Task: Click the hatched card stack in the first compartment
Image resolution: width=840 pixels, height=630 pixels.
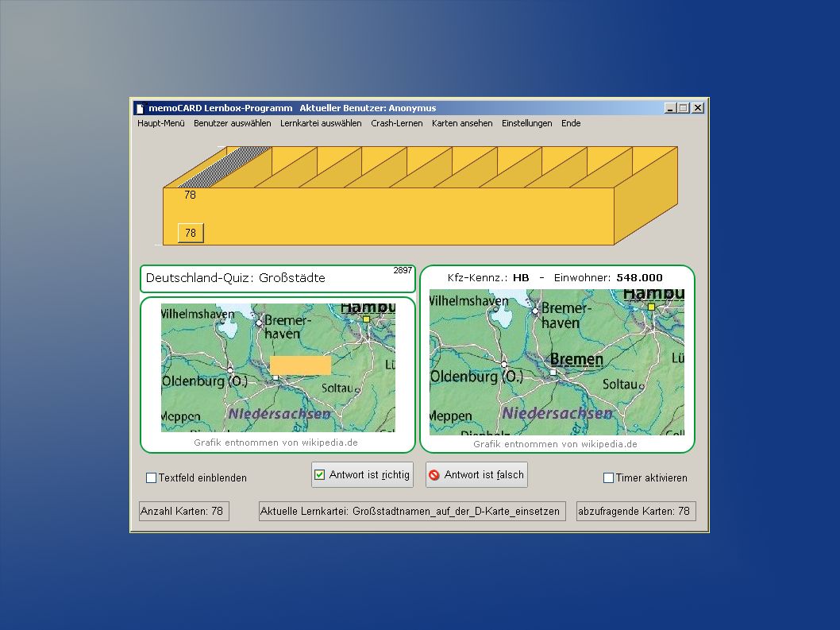Action: click(x=224, y=167)
